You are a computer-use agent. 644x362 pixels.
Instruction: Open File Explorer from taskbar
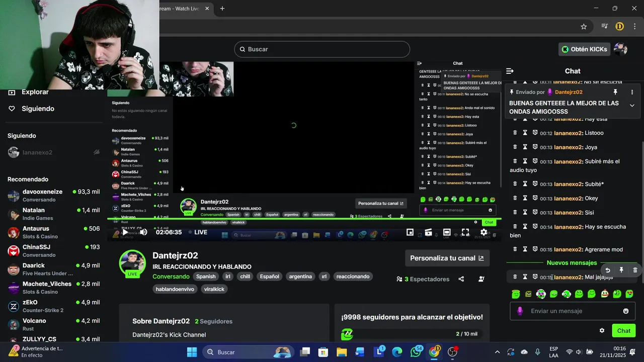click(x=342, y=352)
